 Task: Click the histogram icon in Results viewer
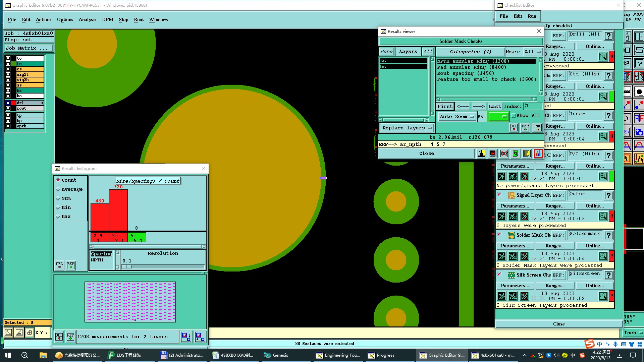538,154
